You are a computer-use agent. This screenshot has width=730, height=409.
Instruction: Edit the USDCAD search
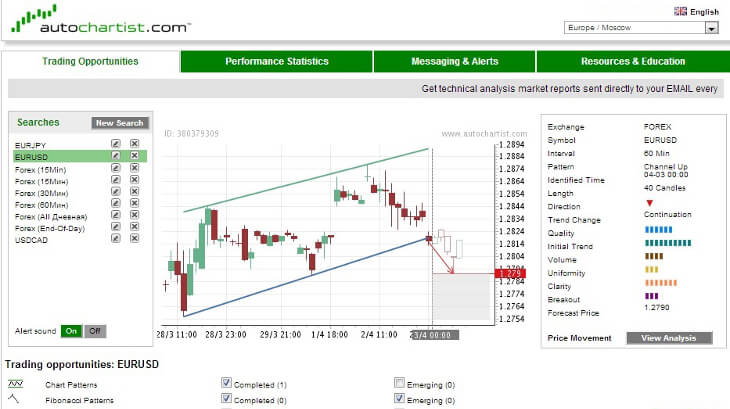[115, 238]
